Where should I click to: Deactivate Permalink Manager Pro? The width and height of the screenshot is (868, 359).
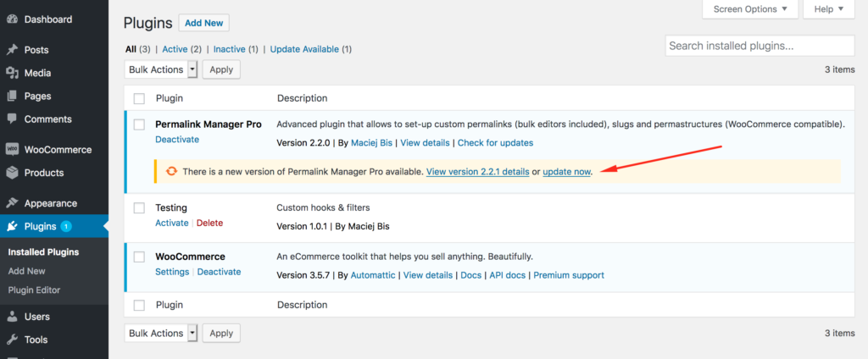pyautogui.click(x=177, y=140)
